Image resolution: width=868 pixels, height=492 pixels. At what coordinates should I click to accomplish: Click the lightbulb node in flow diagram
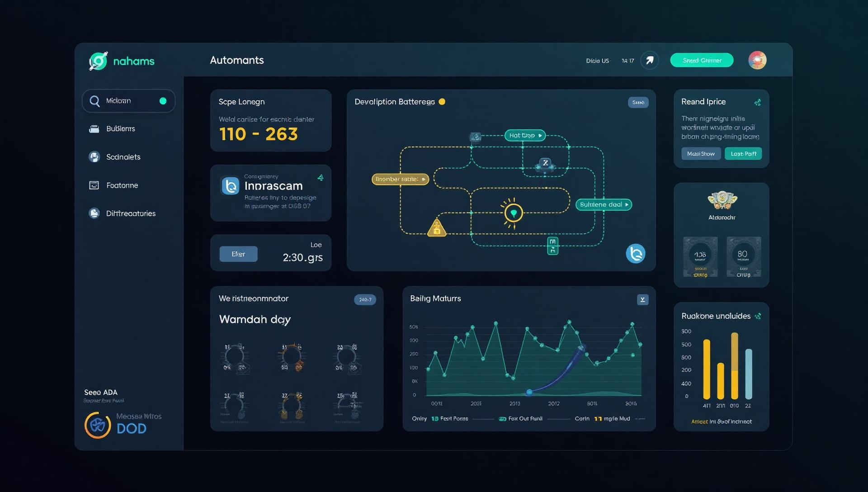514,213
